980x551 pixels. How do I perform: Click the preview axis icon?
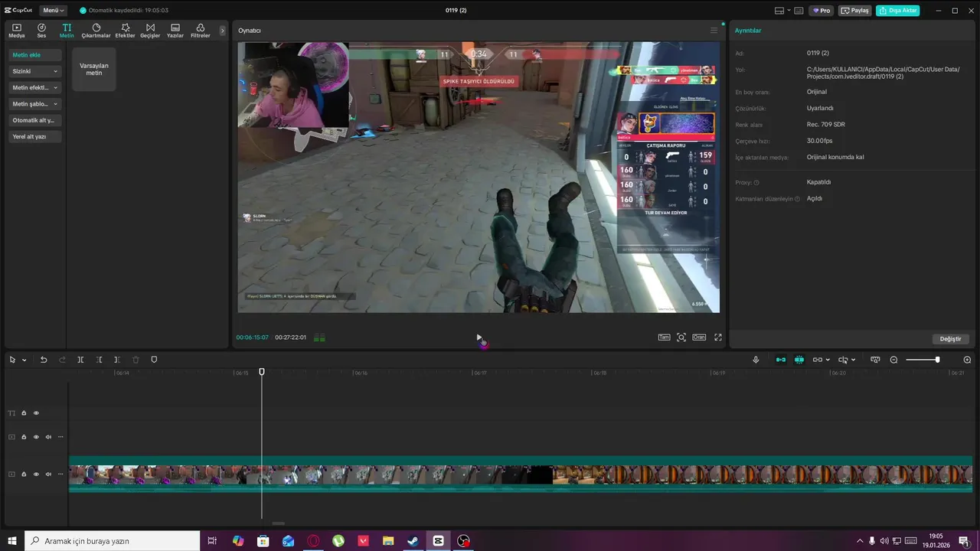point(843,360)
